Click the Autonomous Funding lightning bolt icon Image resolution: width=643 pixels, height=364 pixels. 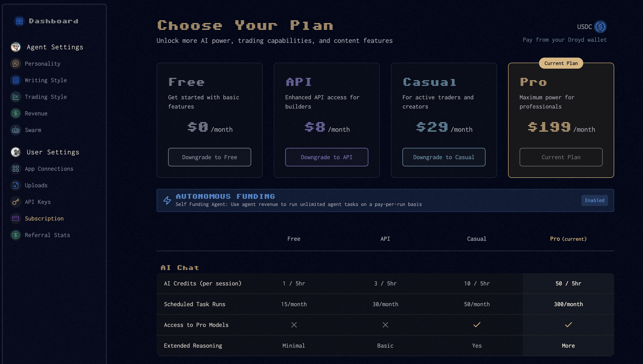coord(167,200)
